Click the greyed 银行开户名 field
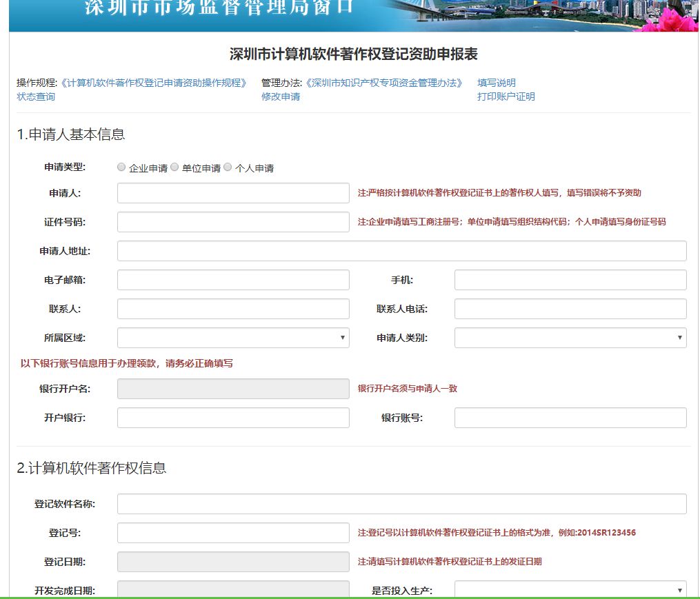 233,389
